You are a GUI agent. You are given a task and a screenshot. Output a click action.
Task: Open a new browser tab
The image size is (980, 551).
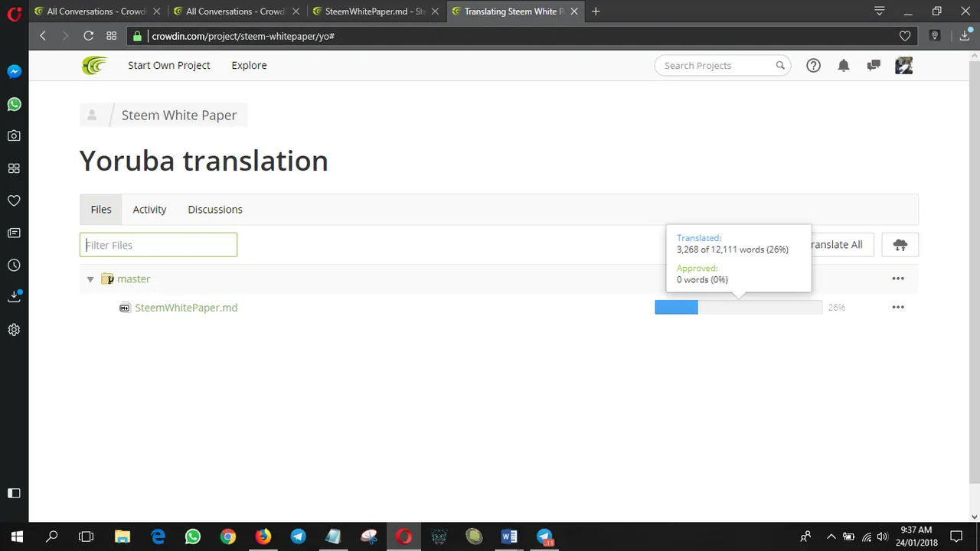[596, 11]
